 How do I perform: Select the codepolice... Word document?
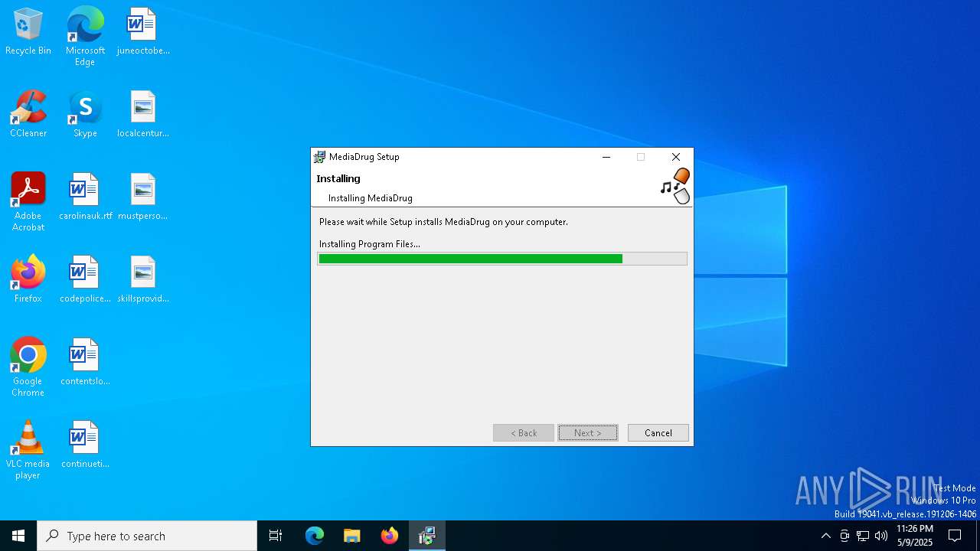point(85,280)
